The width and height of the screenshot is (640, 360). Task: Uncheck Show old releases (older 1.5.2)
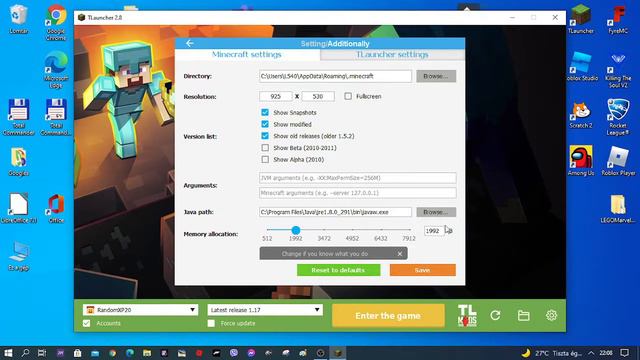point(265,136)
